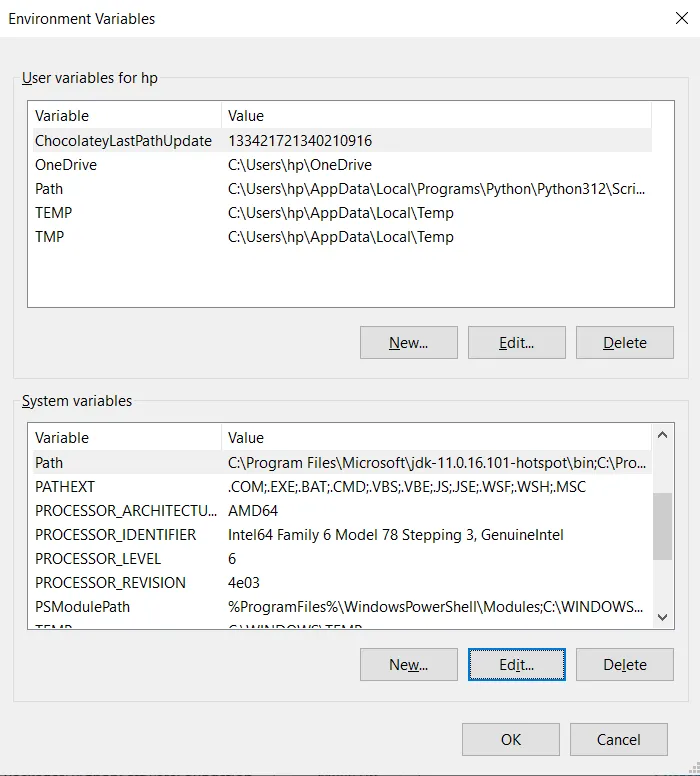Click New button under User variables
The image size is (700, 776).
408,343
